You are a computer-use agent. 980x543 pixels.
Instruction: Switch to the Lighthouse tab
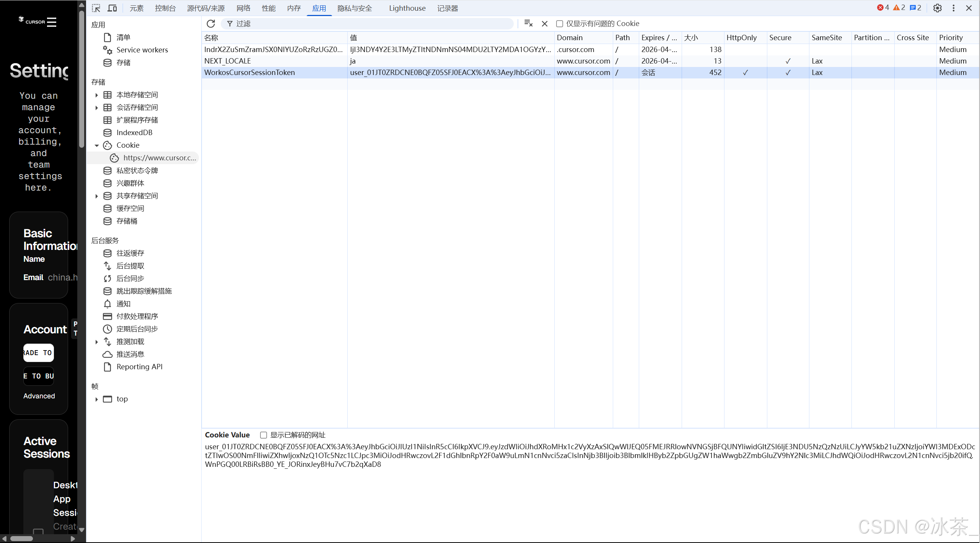click(x=407, y=8)
